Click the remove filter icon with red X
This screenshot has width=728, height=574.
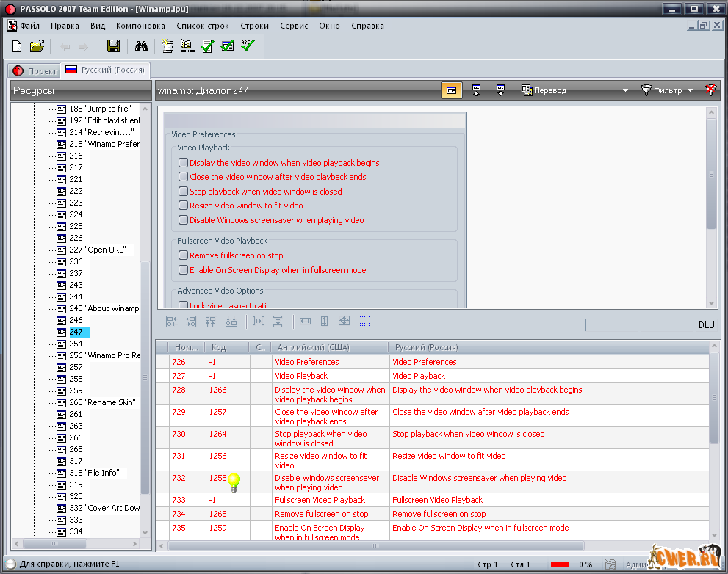(710, 90)
